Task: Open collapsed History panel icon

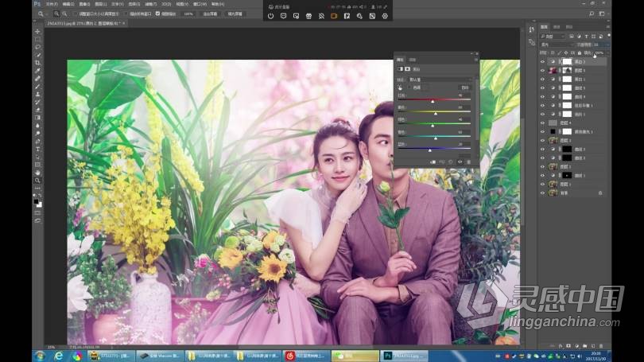Action: tap(532, 29)
